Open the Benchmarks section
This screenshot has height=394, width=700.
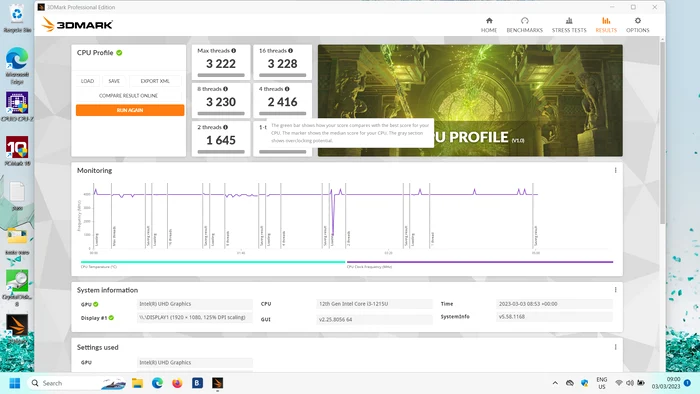coord(525,25)
